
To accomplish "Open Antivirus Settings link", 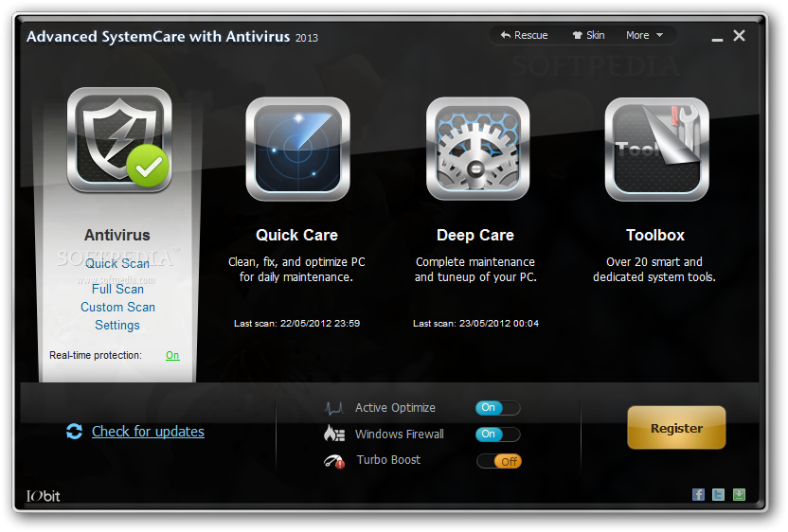I will (117, 325).
